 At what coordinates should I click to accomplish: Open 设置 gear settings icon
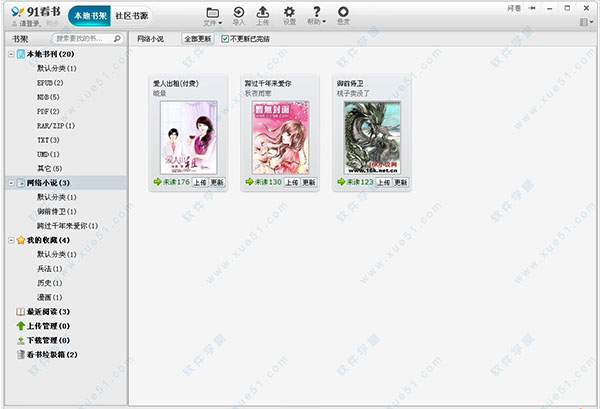tap(289, 12)
